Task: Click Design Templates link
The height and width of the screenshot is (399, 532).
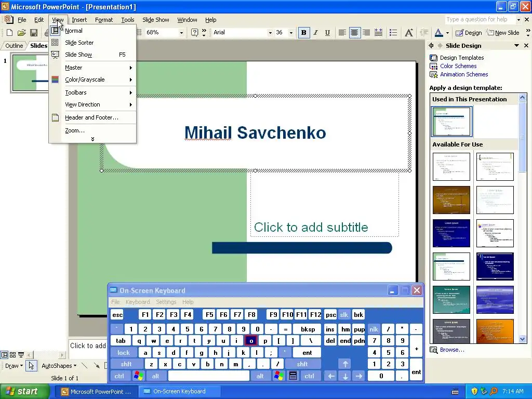Action: coord(462,58)
